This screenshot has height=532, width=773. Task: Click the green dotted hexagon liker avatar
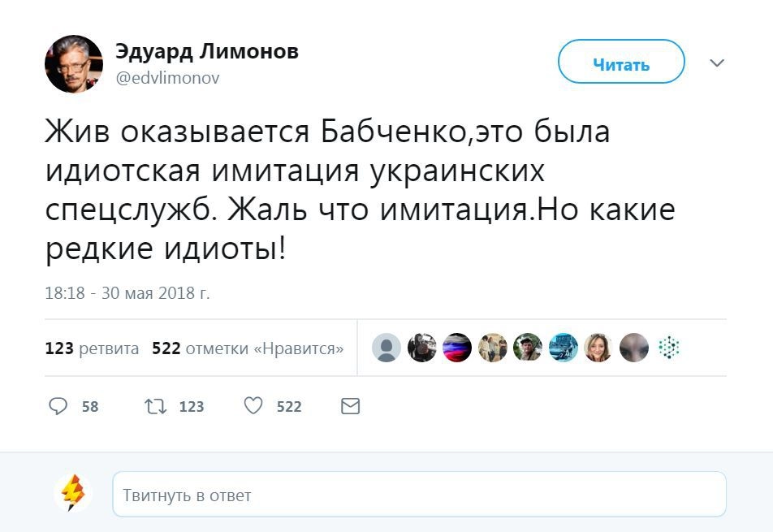(668, 348)
